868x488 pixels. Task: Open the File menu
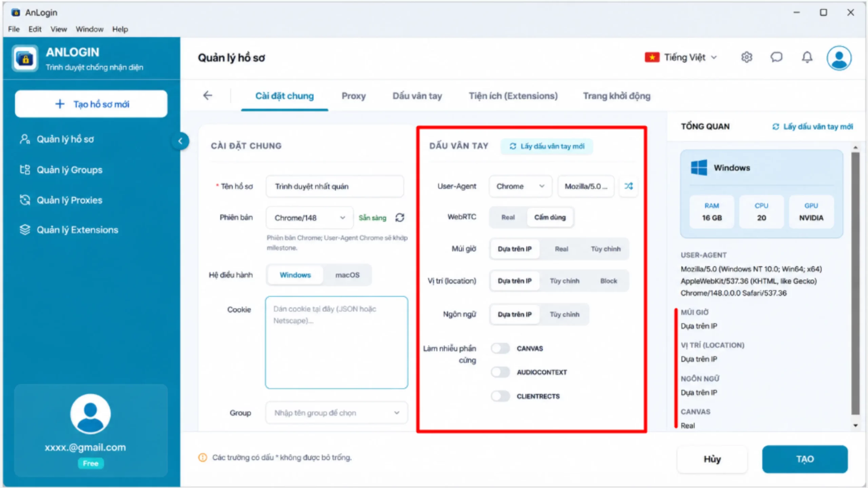(x=14, y=29)
